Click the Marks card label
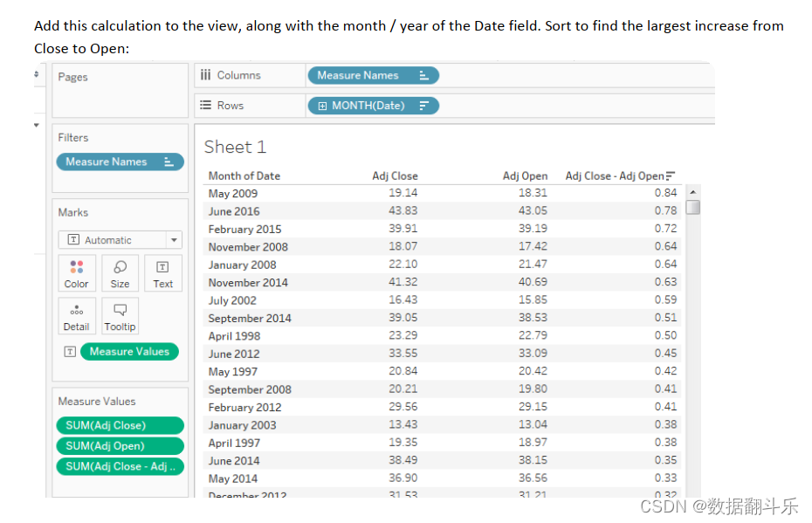Screen dimensions: 812x523 (x=73, y=212)
